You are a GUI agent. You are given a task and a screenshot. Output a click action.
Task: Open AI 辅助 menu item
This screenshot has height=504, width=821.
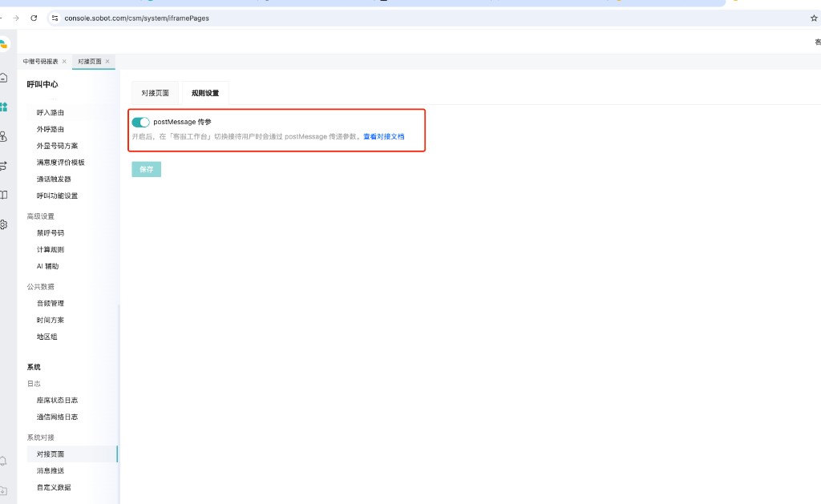(x=47, y=266)
